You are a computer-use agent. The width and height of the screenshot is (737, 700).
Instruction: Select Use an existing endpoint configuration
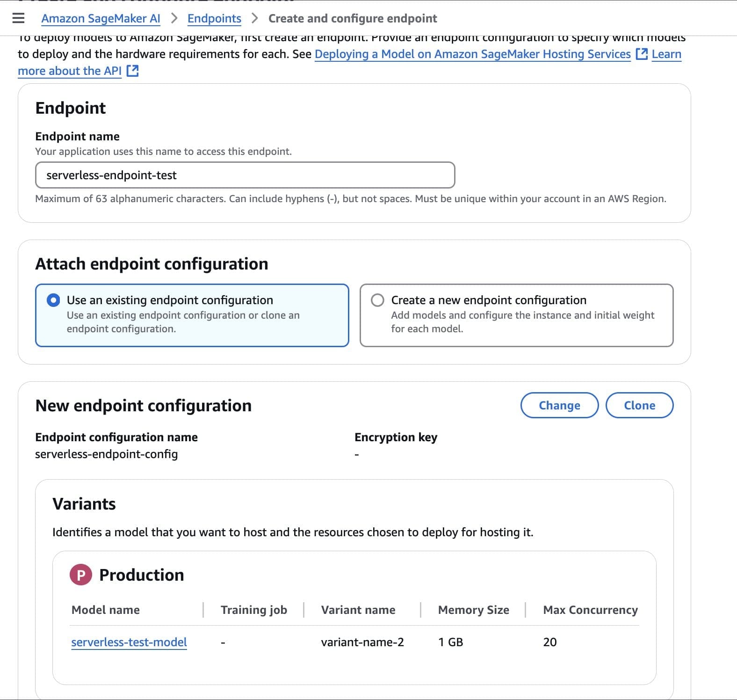(x=54, y=300)
